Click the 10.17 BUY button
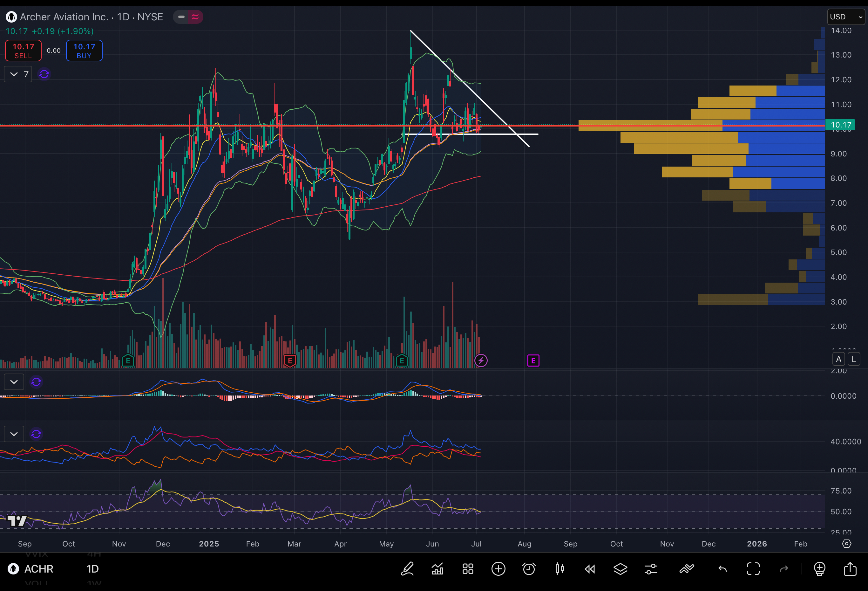The height and width of the screenshot is (591, 868). coord(84,51)
